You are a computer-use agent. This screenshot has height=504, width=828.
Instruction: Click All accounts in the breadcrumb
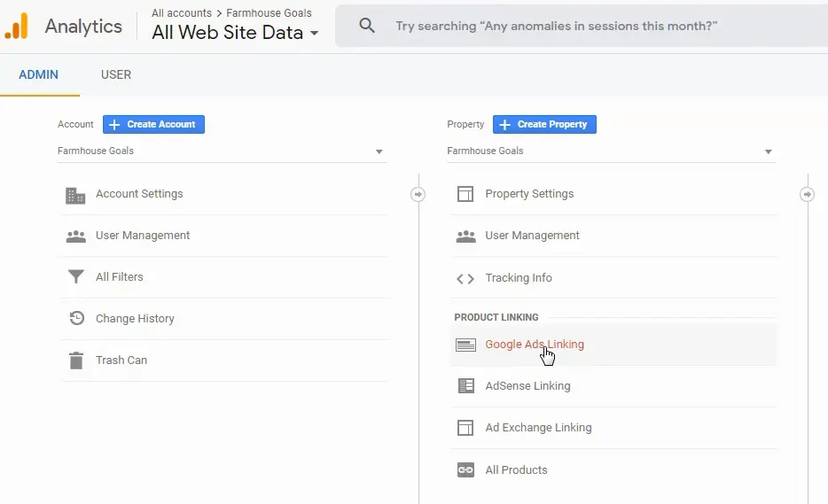pyautogui.click(x=182, y=12)
